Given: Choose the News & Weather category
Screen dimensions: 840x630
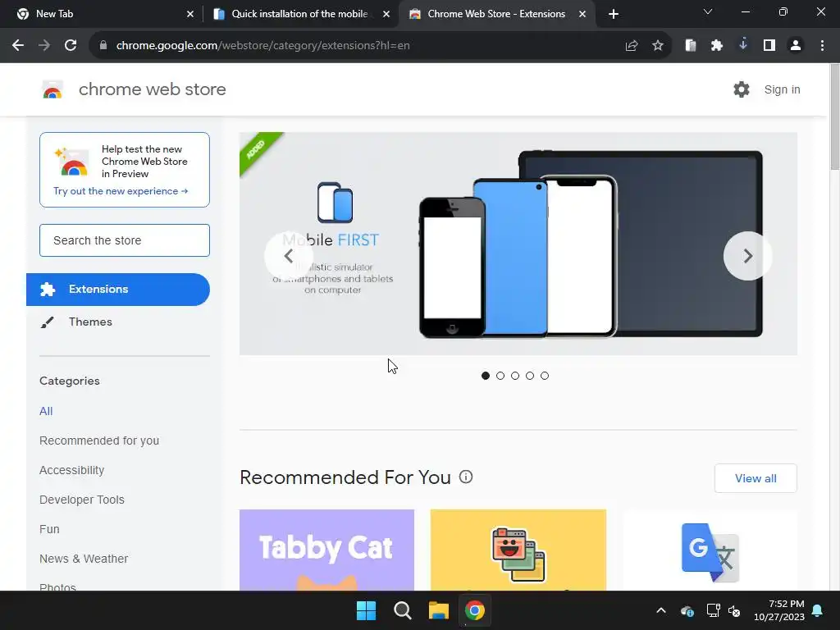Looking at the screenshot, I should 84,558.
